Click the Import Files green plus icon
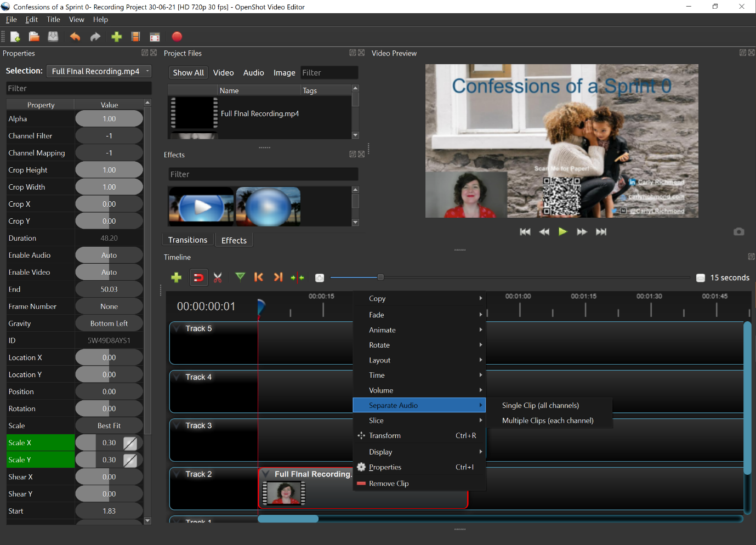This screenshot has height=545, width=756. pyautogui.click(x=116, y=37)
